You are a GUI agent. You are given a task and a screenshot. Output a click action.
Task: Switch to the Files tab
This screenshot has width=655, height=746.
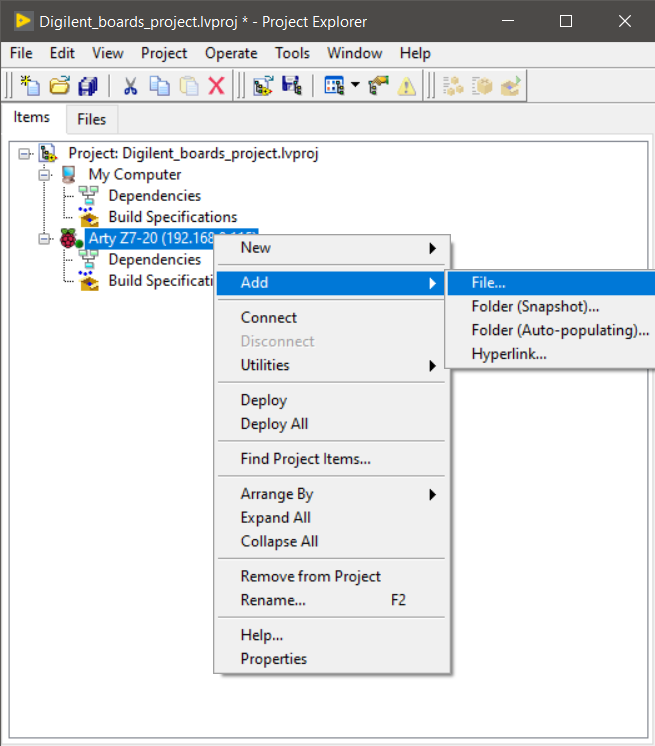92,119
